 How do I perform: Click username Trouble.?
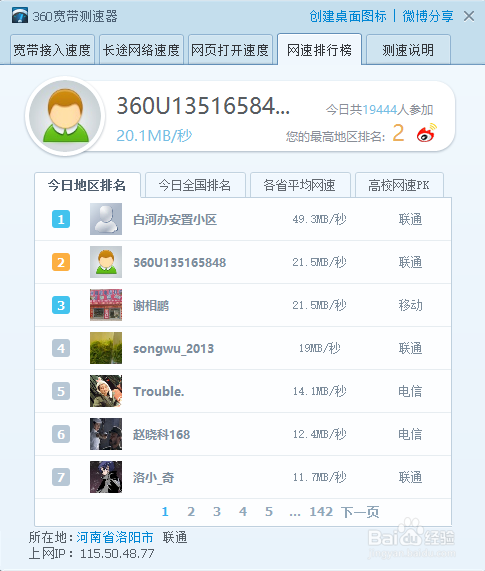coord(158,391)
